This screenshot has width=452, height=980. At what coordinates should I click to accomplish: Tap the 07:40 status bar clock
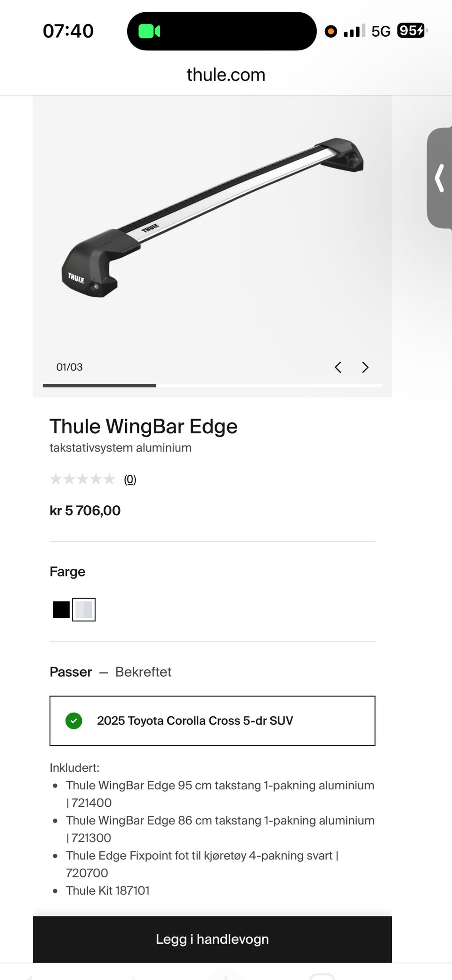pos(68,31)
